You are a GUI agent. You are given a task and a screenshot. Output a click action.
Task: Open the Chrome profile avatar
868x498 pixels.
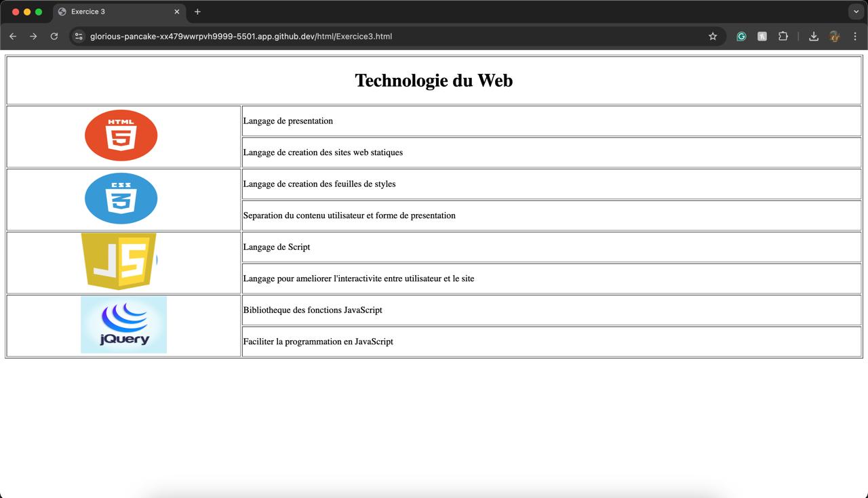[x=835, y=37]
